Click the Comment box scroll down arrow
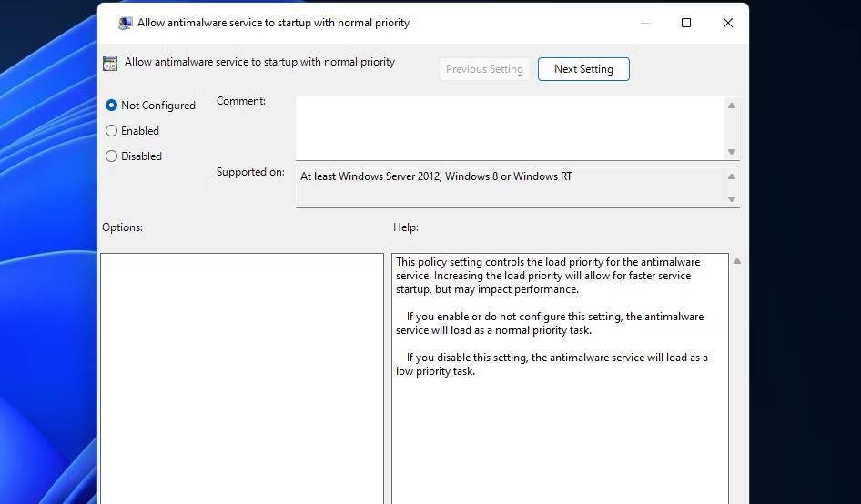 [732, 152]
